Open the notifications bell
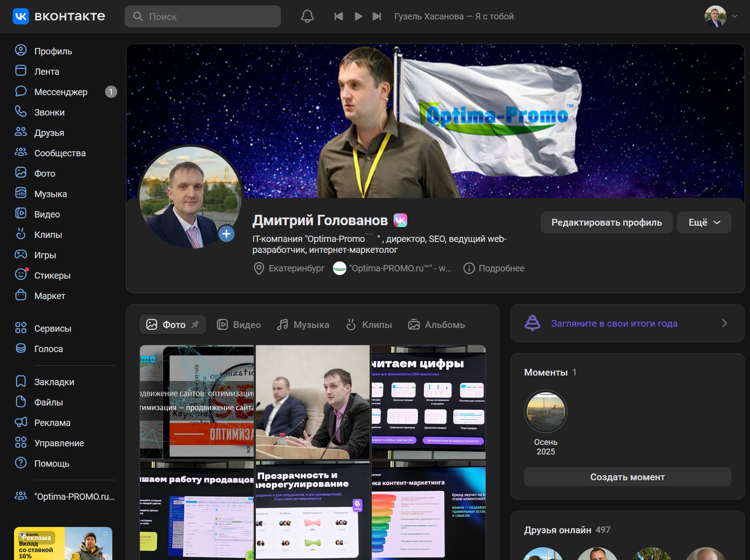Viewport: 750px width, 560px height. tap(308, 16)
